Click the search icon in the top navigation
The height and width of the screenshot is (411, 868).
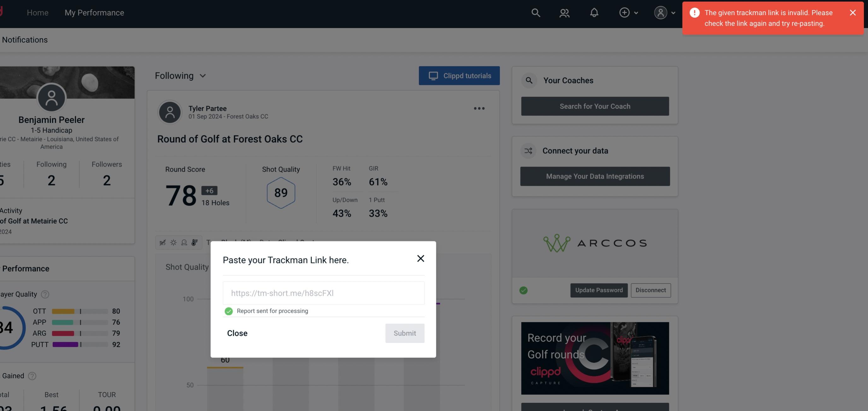(x=535, y=12)
